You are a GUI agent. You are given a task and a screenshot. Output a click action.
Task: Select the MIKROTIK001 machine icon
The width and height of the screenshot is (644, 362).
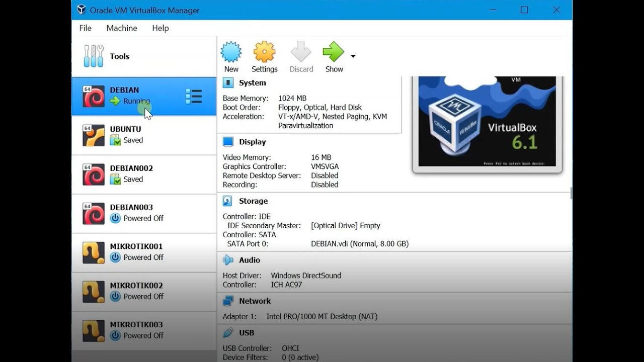tap(94, 253)
